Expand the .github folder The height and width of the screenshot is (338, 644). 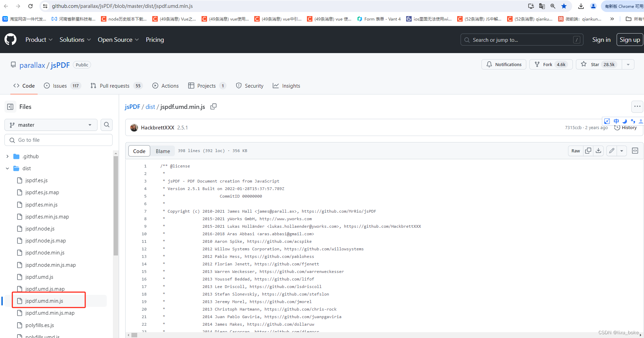tap(7, 157)
